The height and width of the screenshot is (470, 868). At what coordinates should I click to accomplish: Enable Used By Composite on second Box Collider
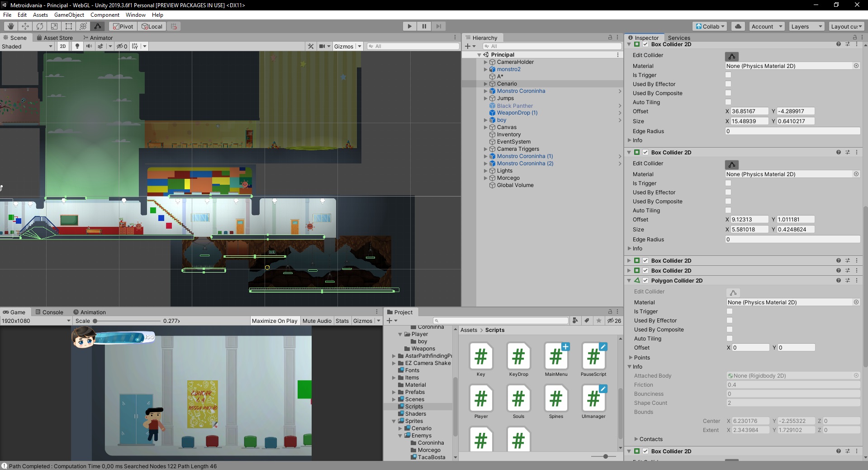pos(728,201)
